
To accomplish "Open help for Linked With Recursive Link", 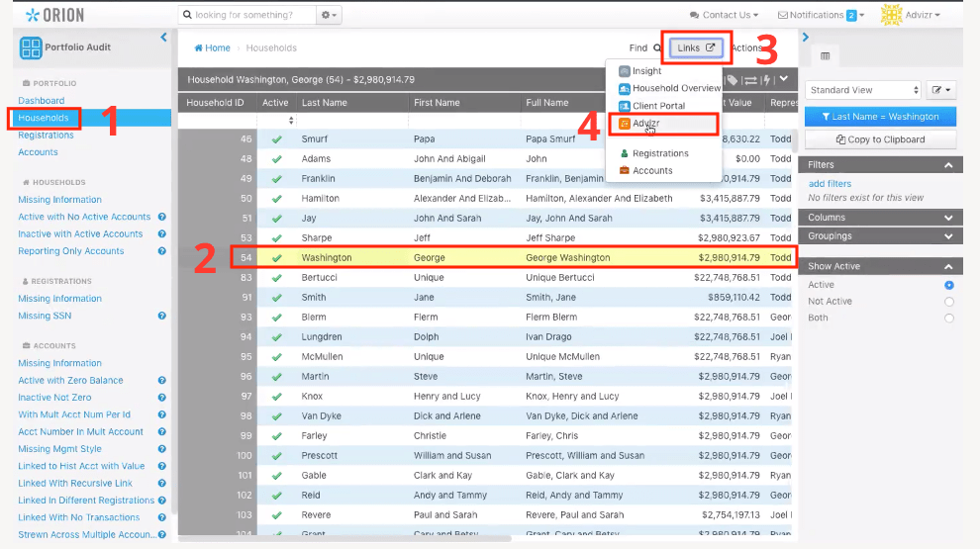I will pyautogui.click(x=162, y=484).
